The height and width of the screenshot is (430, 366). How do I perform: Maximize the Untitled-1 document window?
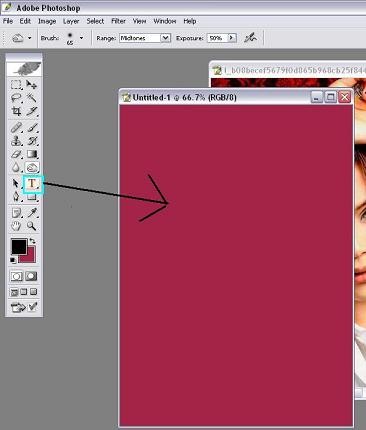click(330, 97)
